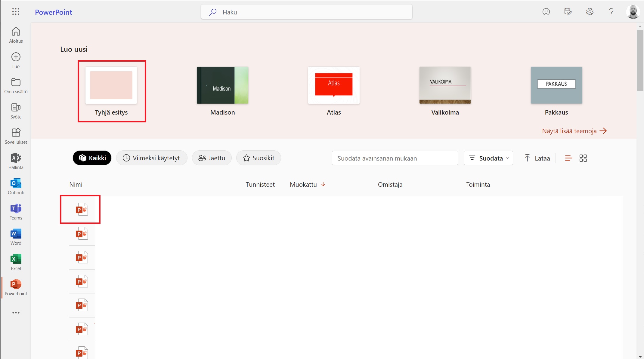The image size is (644, 359).
Task: Sort by Nimi column header
Action: (x=76, y=184)
